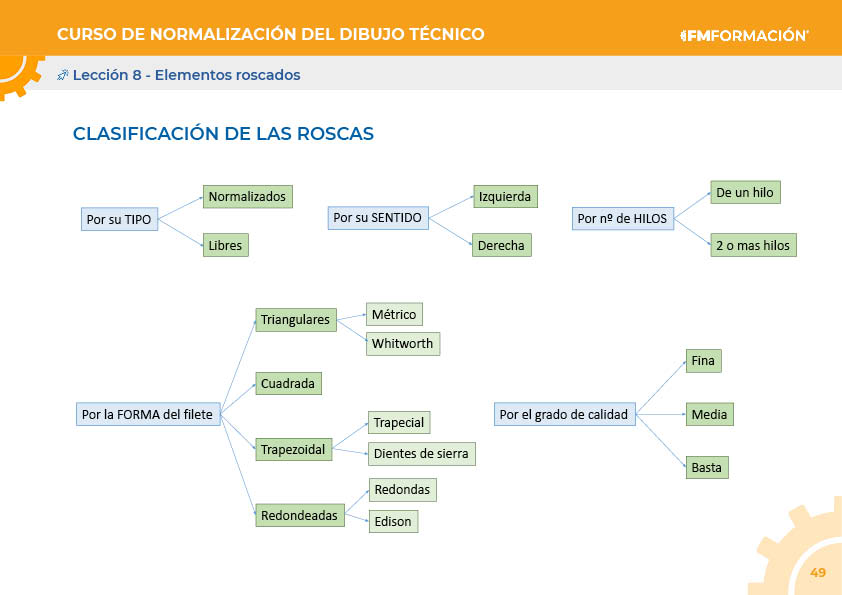Click the 'Edison' box

pos(394,521)
